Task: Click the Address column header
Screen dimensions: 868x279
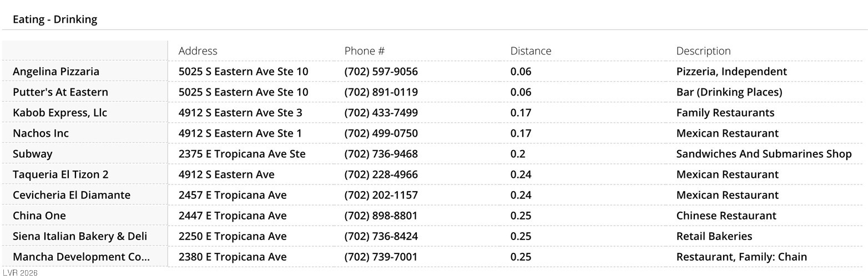Action: coord(198,51)
